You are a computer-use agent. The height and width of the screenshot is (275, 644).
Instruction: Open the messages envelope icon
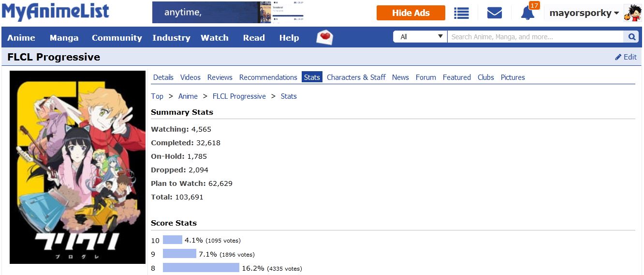click(x=494, y=13)
